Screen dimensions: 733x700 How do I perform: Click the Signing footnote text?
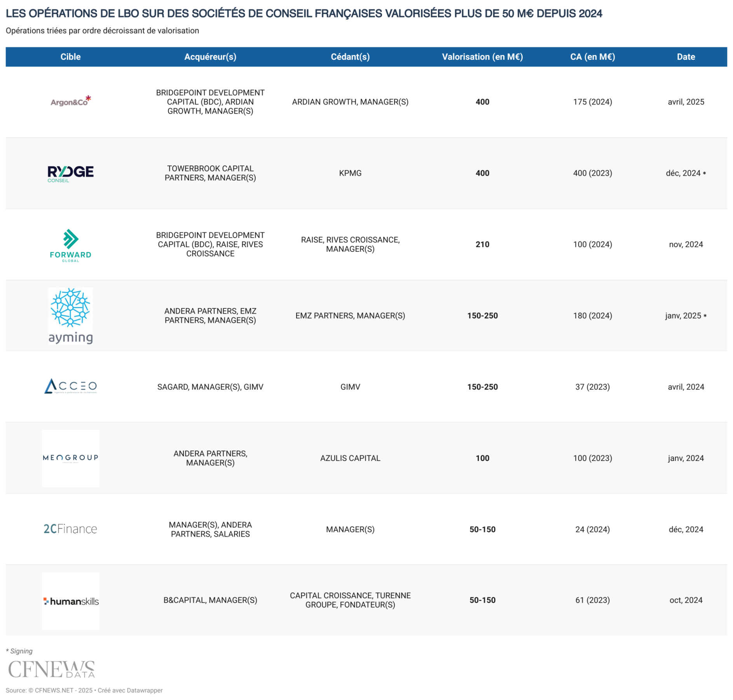(19, 651)
